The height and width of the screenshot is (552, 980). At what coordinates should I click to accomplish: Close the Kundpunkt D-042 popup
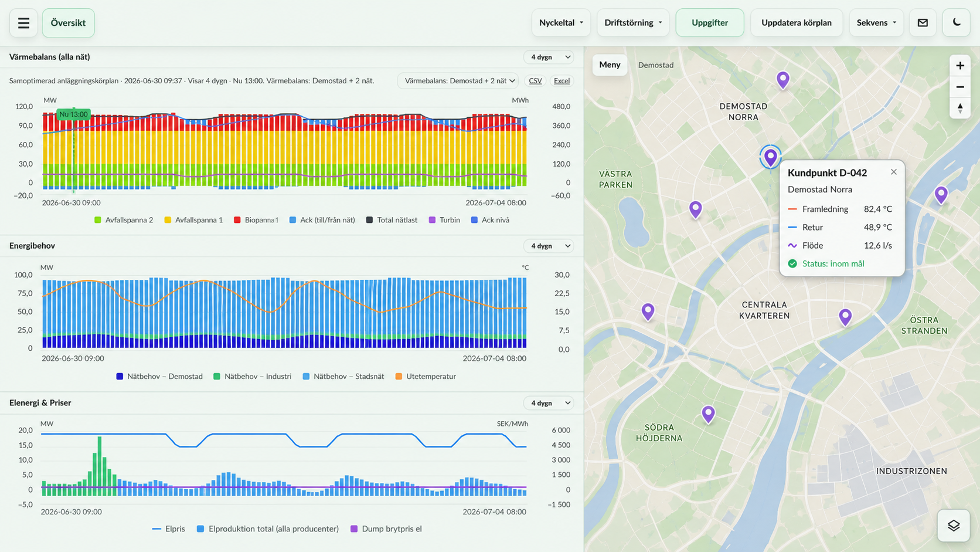[893, 172]
